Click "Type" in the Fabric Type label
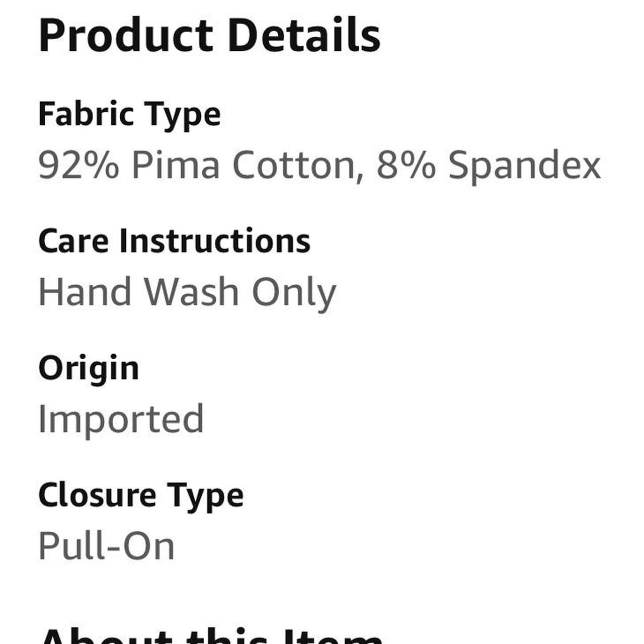 pyautogui.click(x=183, y=115)
